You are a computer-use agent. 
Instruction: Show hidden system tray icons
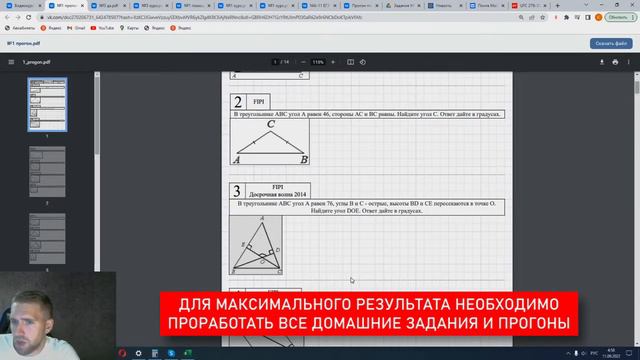(568, 353)
